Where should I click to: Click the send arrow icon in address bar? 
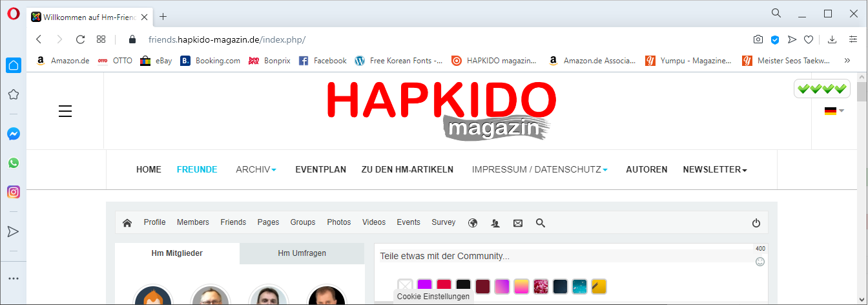[792, 39]
